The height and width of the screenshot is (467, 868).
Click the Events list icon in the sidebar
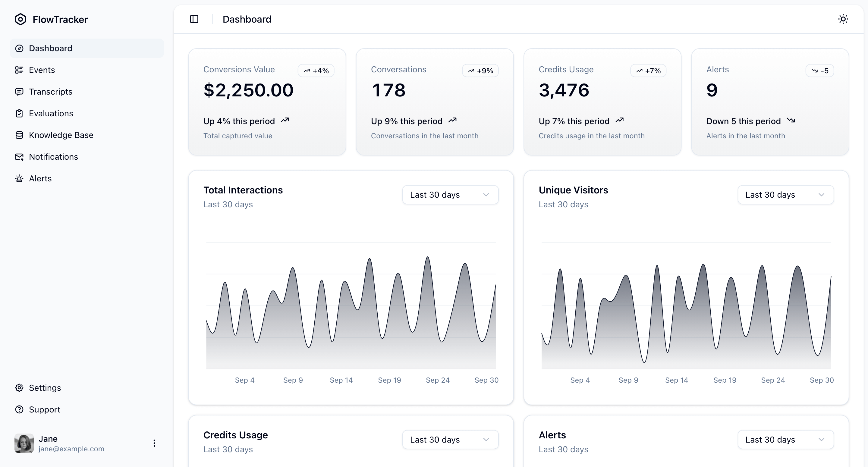[x=19, y=70]
